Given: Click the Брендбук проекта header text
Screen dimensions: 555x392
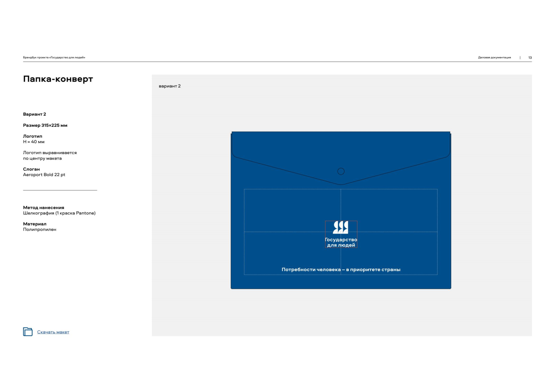Looking at the screenshot, I should point(54,57).
